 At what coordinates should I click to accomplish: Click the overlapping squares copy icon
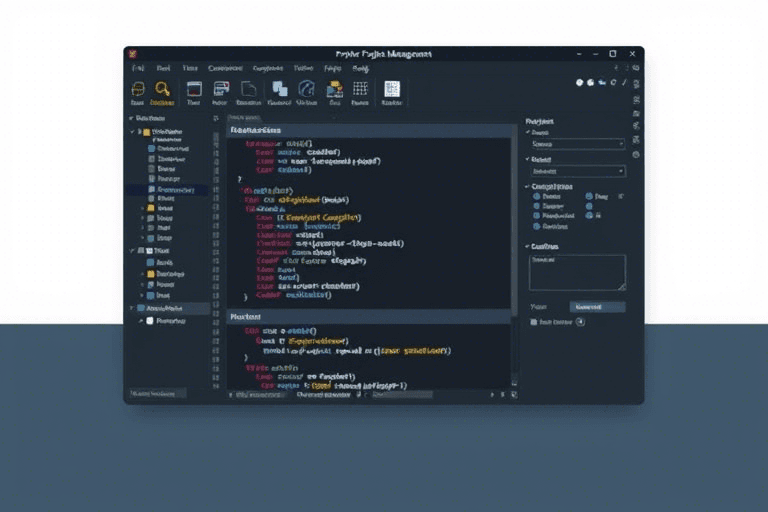[278, 89]
